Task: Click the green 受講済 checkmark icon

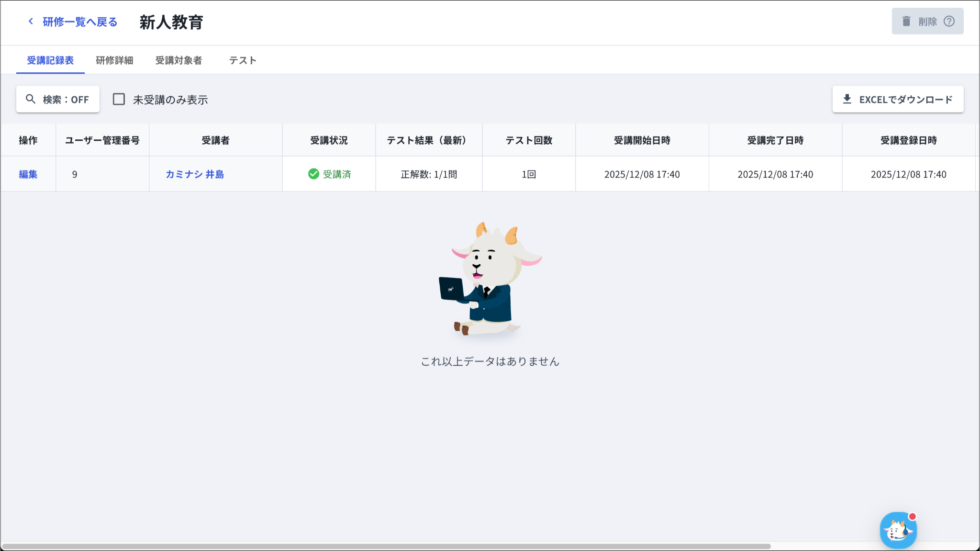Action: [313, 174]
